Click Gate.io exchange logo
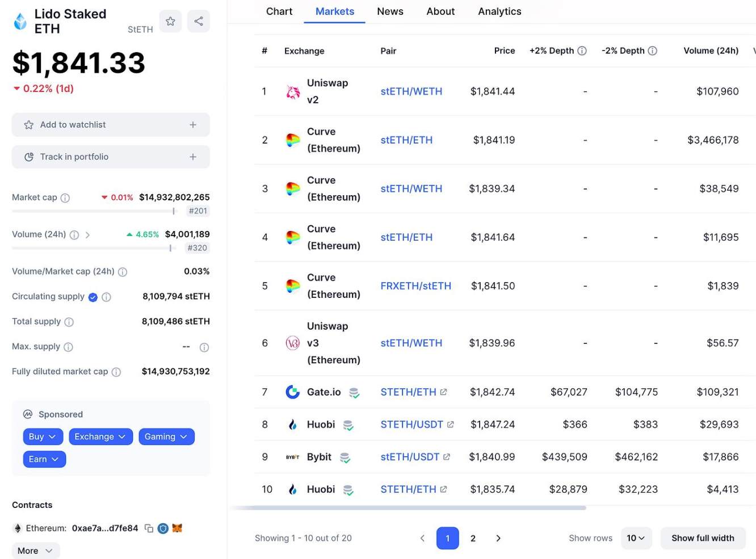Screen dimensions: 756x559 (293, 392)
